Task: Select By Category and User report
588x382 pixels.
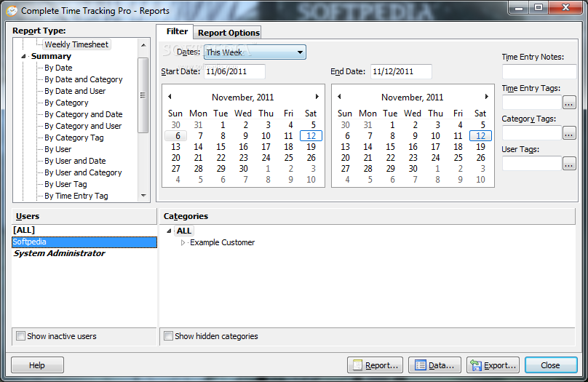Action: 83,126
